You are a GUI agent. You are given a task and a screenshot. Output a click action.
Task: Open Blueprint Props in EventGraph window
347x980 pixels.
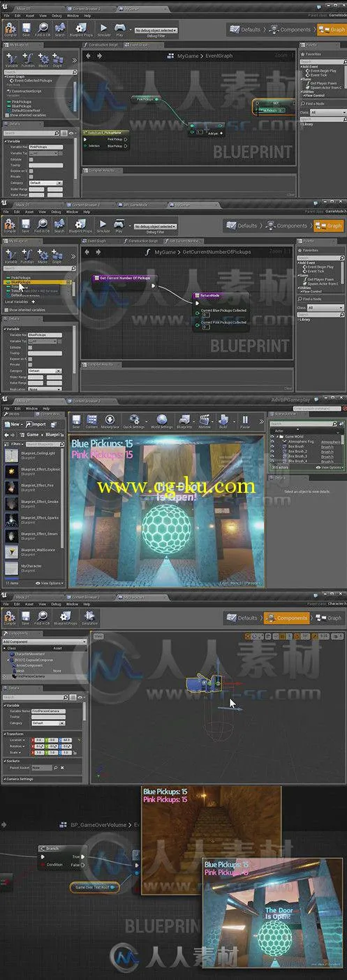tap(82, 31)
